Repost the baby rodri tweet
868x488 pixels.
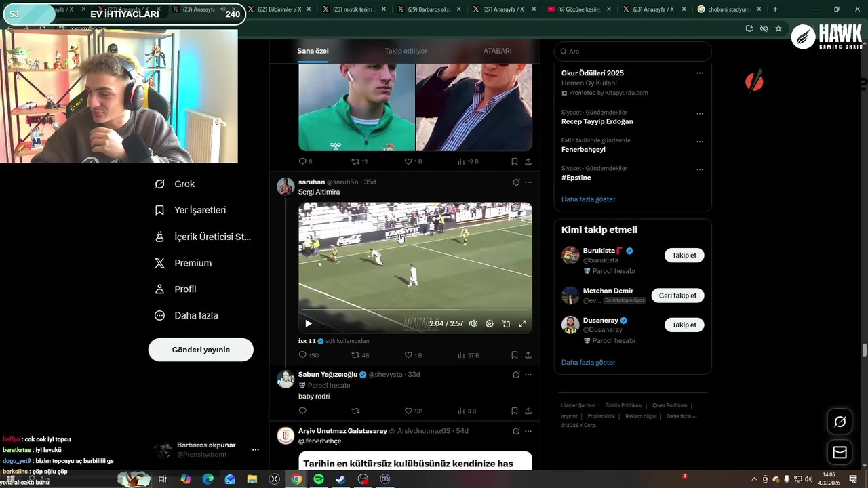(355, 411)
